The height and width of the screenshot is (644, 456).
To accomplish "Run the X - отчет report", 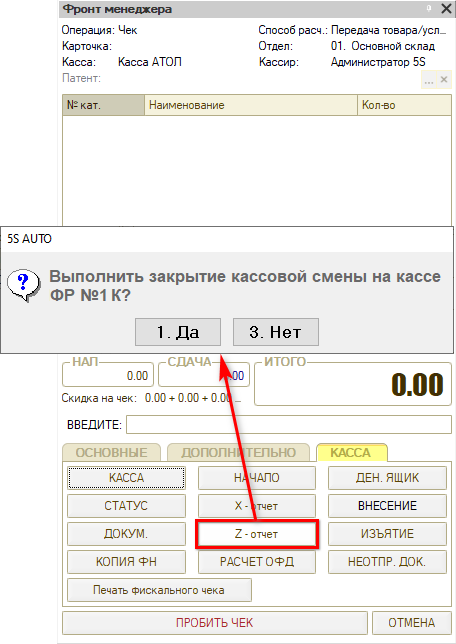I will pos(257,506).
